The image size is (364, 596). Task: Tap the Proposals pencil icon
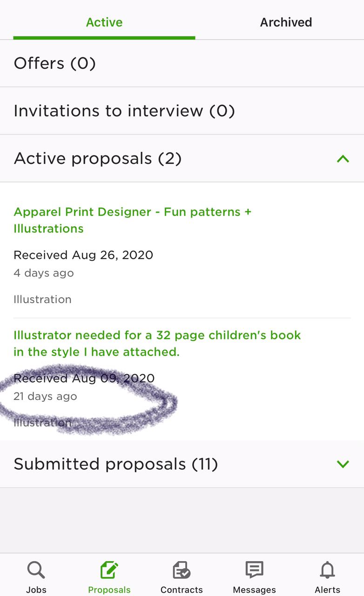click(x=109, y=570)
